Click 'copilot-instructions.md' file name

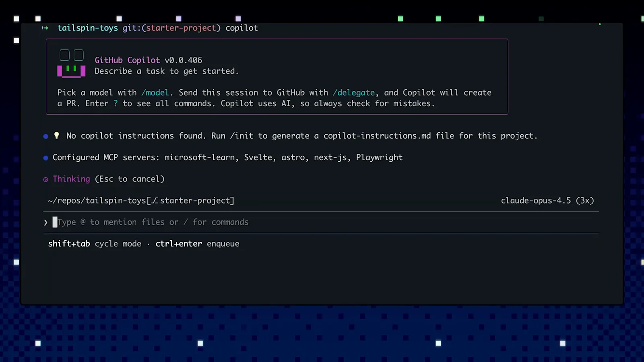[x=377, y=136]
